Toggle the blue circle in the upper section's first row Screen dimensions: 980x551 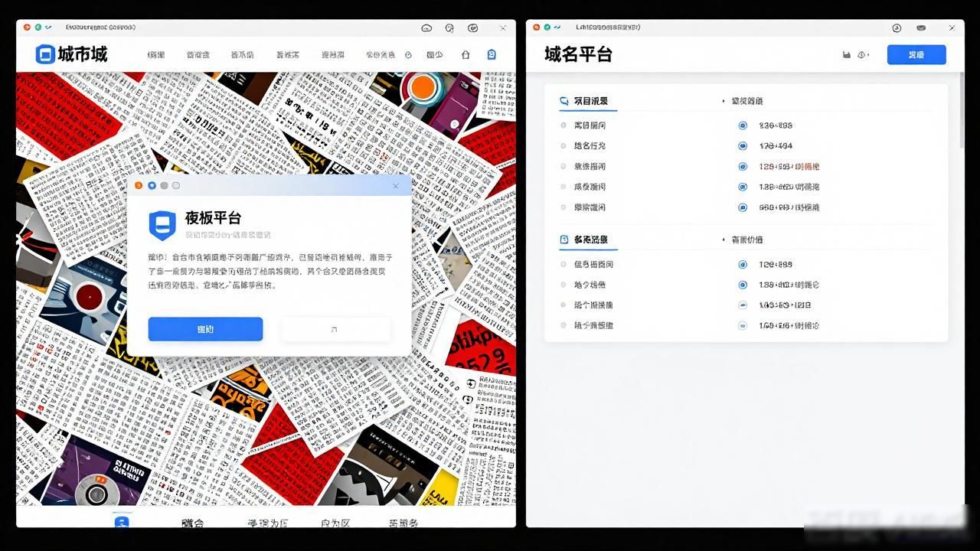(x=743, y=126)
